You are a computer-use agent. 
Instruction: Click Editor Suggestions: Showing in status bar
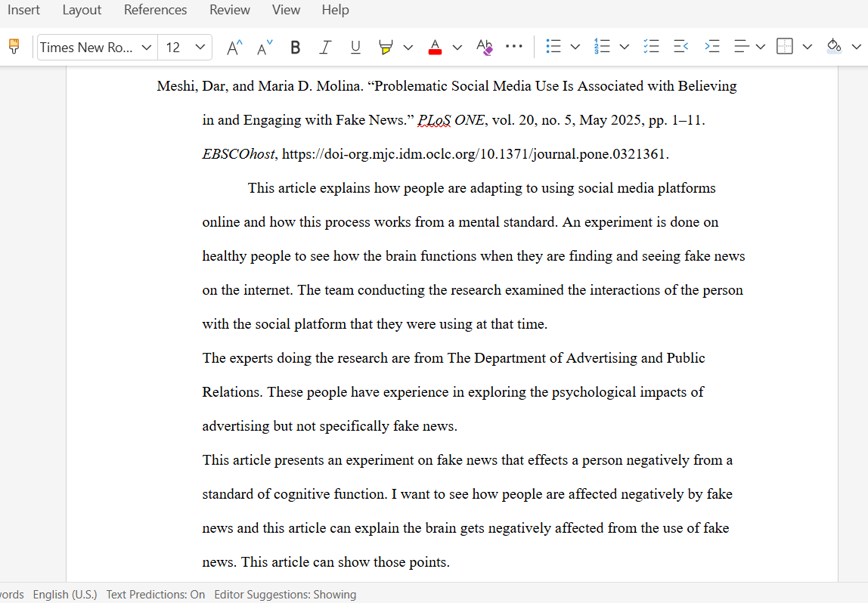pos(285,594)
